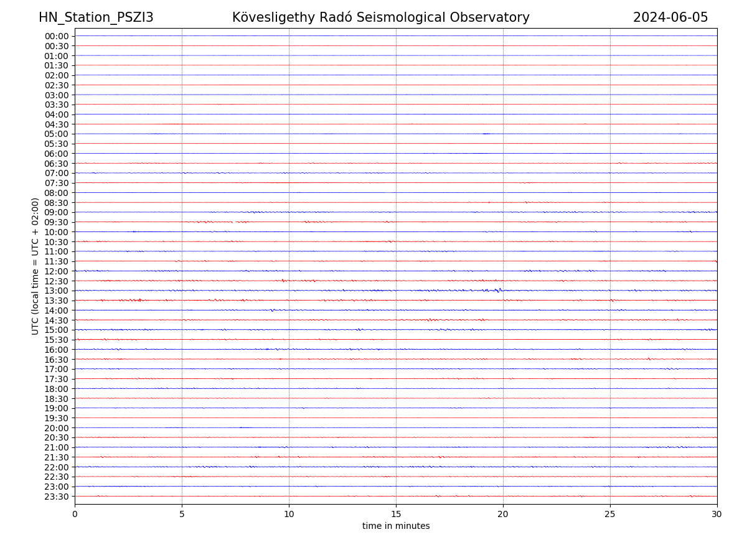Screen dimensions: 747x560
Task: Click the UTC local time axis label
Action: (x=35, y=266)
